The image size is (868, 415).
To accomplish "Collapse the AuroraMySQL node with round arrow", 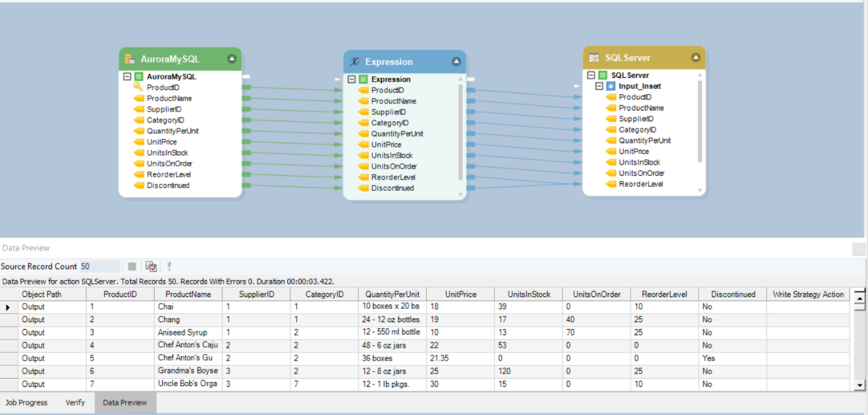I will coord(232,59).
